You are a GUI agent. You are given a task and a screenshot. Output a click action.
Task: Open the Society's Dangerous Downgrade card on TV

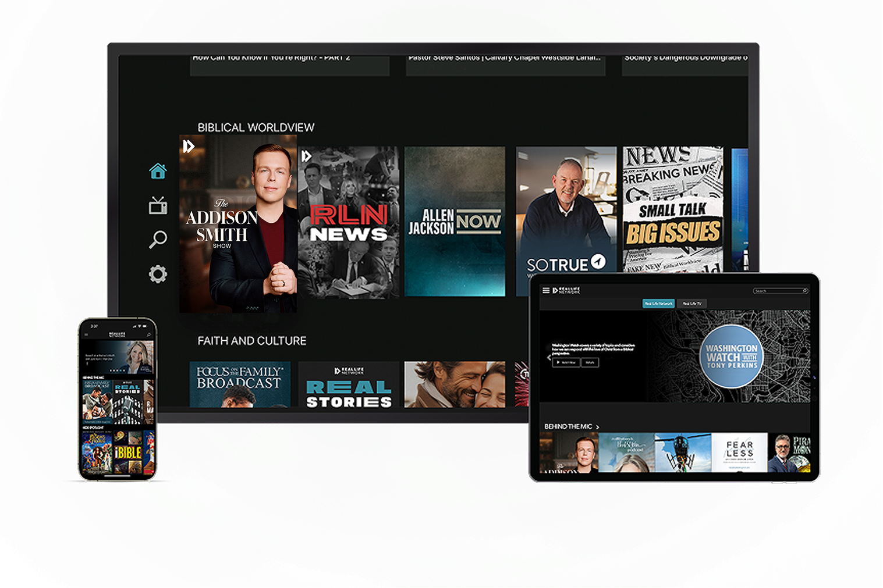(x=685, y=65)
